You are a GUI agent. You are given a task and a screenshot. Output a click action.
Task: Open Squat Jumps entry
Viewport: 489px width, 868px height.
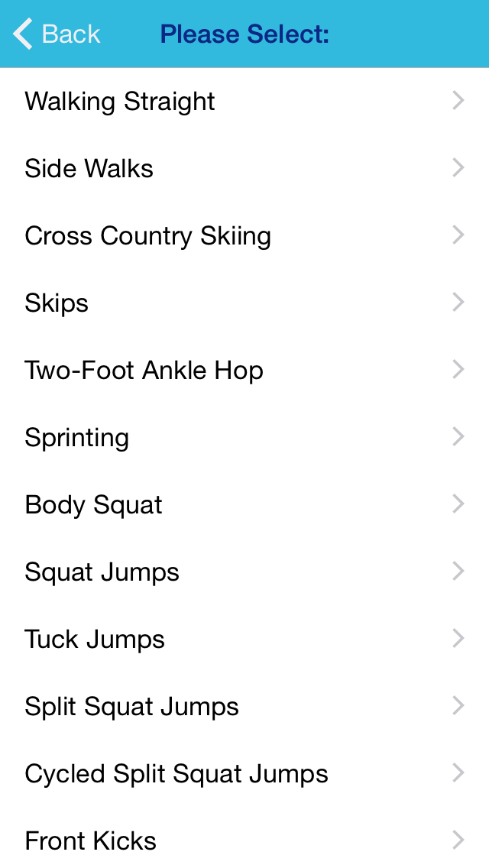click(x=244, y=572)
